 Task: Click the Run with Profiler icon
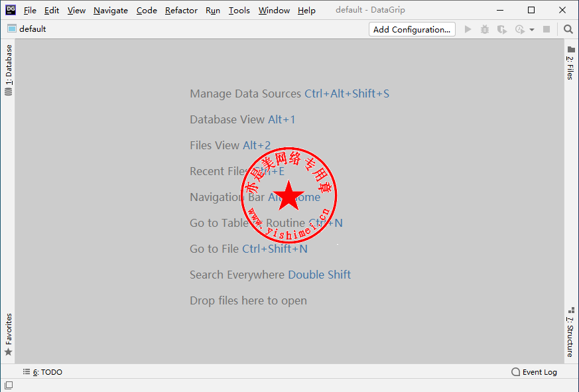[520, 29]
